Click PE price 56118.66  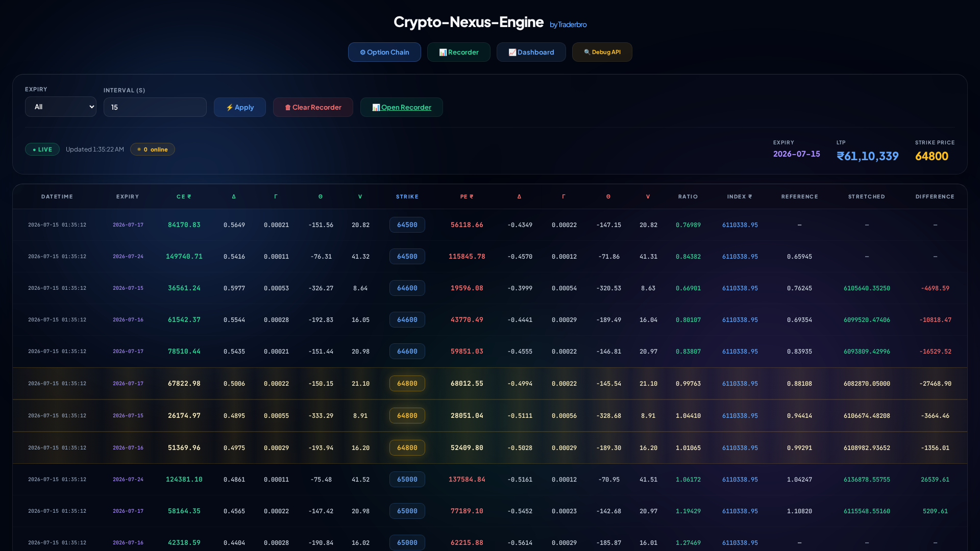(467, 225)
